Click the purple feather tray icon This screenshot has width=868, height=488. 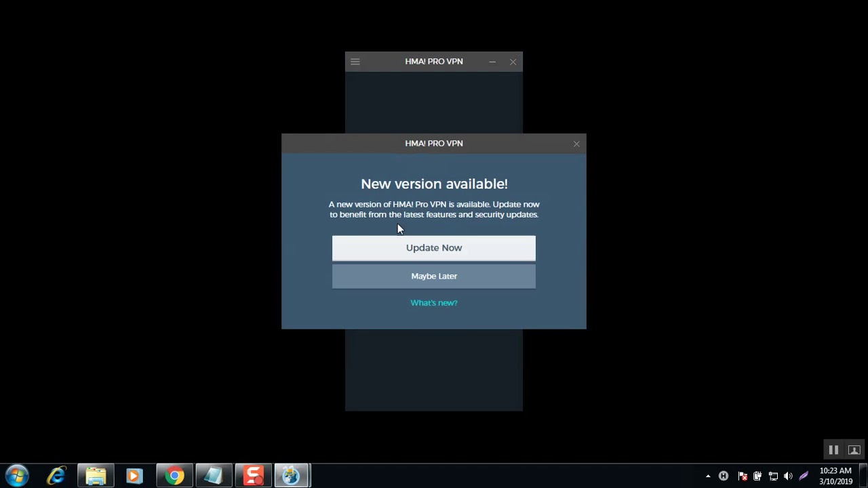tap(804, 476)
